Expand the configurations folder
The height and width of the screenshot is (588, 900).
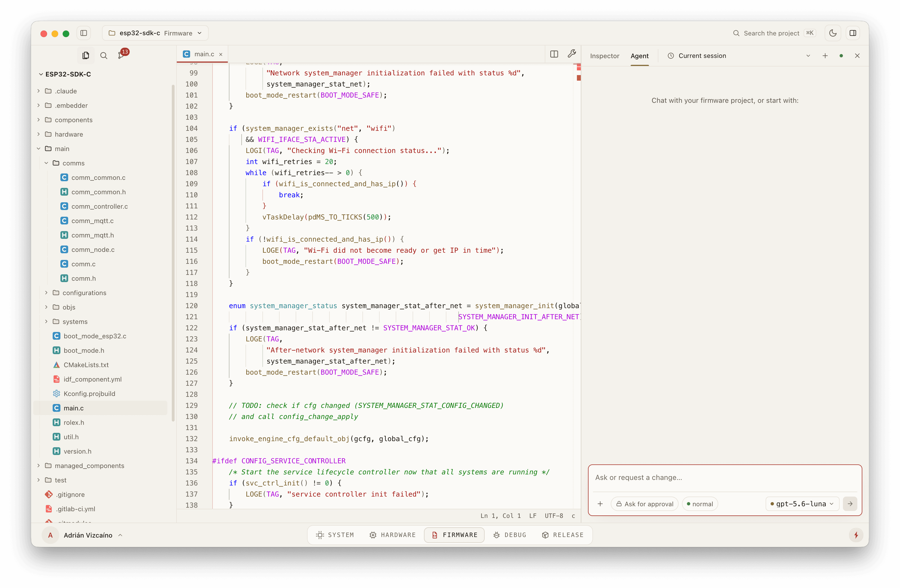click(x=47, y=292)
